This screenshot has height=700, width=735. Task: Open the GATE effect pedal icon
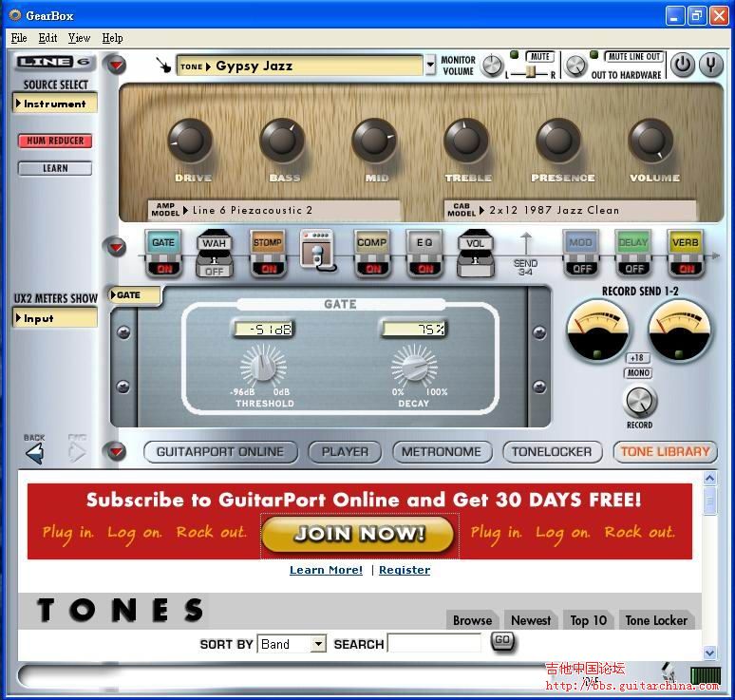(x=163, y=242)
